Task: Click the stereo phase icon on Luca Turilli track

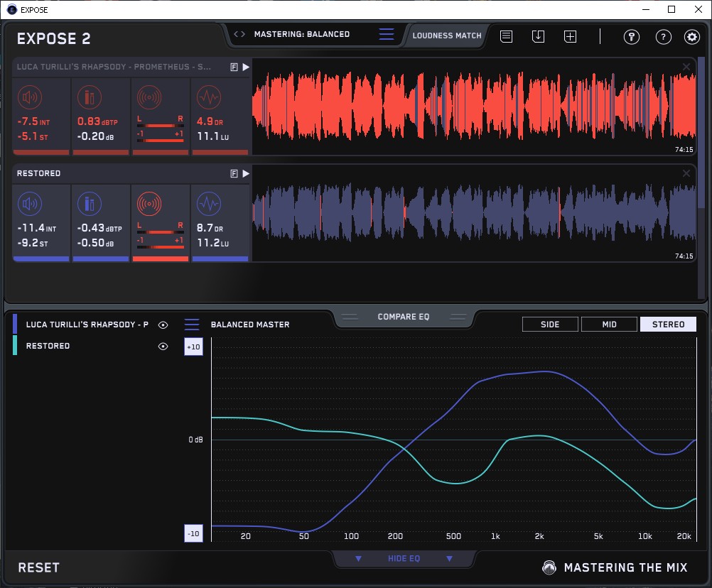Action: click(x=149, y=97)
